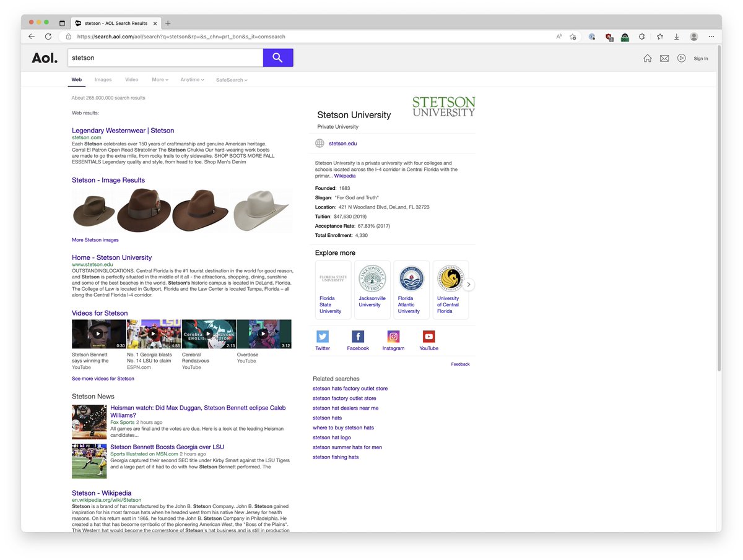Play the 'Cerebral Rendezvous' video thumbnail
The height and width of the screenshot is (560, 743).
point(209,334)
